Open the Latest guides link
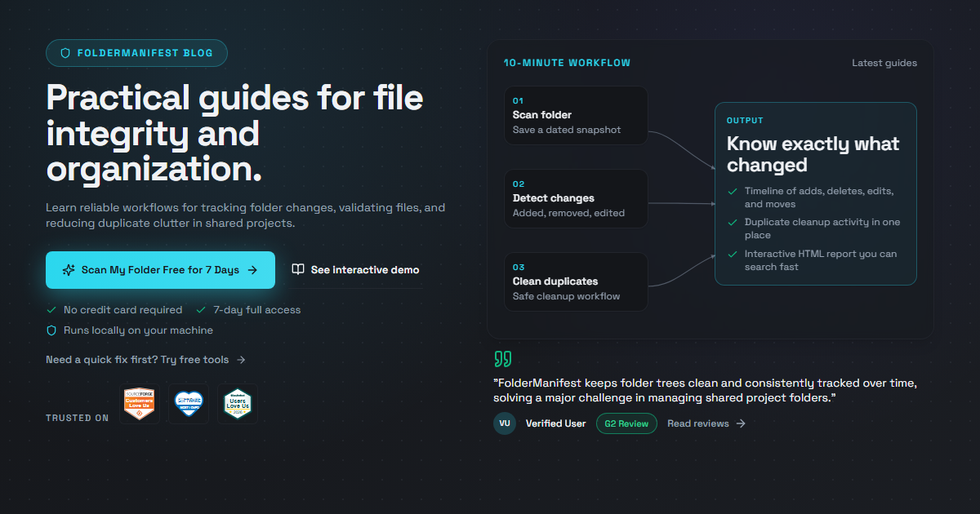The height and width of the screenshot is (514, 980). (x=884, y=63)
